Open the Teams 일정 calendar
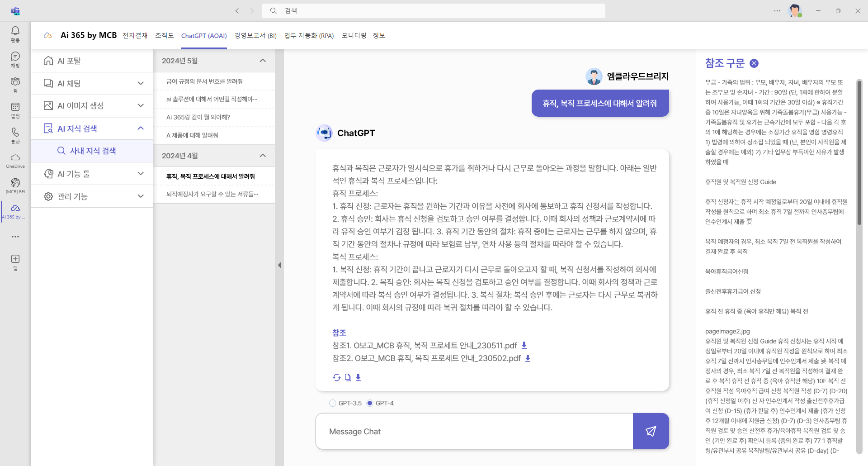 15,110
